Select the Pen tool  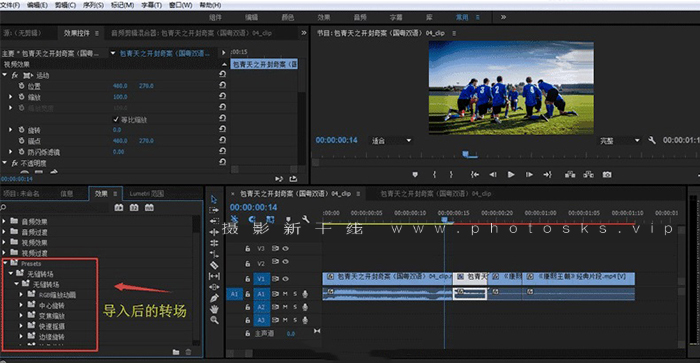tap(214, 298)
